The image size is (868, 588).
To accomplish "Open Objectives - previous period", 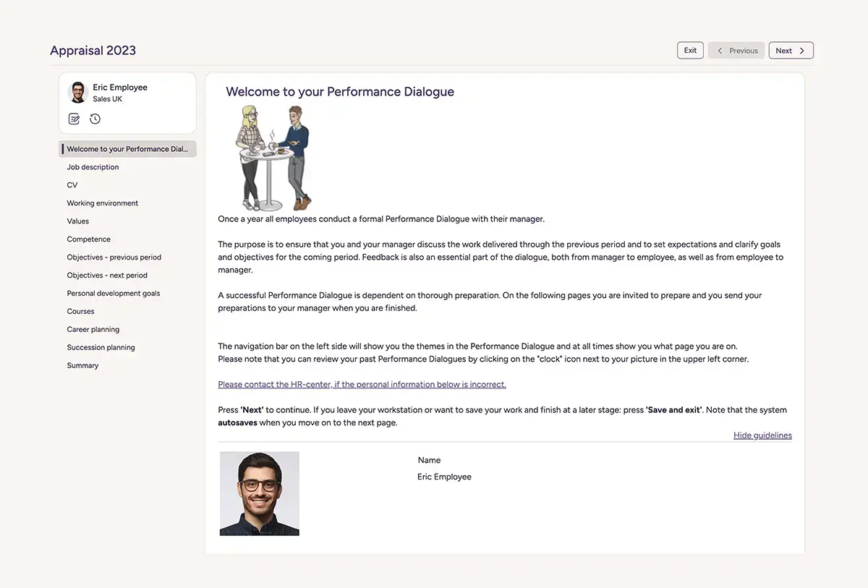I will [x=114, y=257].
